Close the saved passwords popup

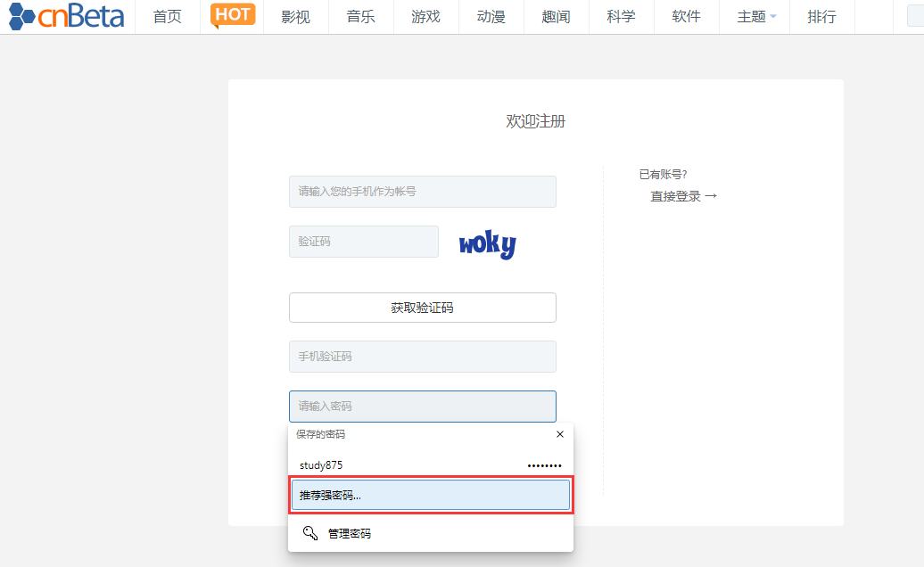(560, 434)
